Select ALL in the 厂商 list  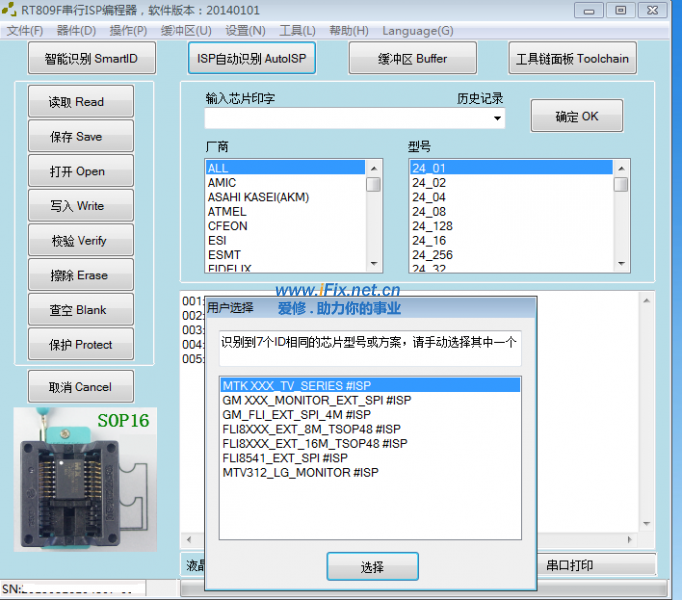(285, 168)
